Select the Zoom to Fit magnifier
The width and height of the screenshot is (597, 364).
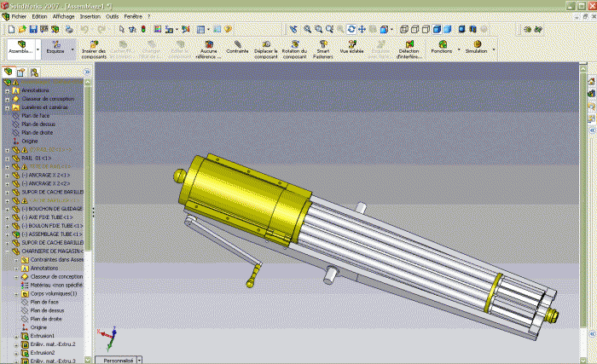(x=308, y=29)
